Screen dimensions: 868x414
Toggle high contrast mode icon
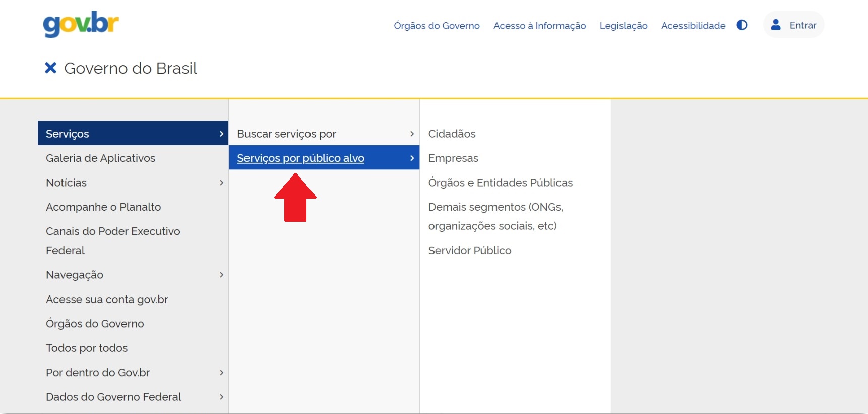coord(741,25)
